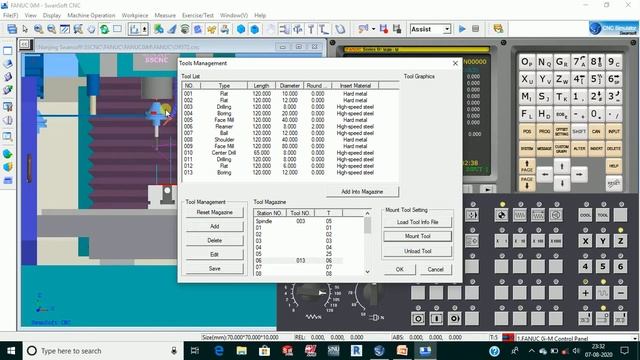Screen dimensions: 640x360
Task: Click the plus jog direction button
Action: pos(585,293)
